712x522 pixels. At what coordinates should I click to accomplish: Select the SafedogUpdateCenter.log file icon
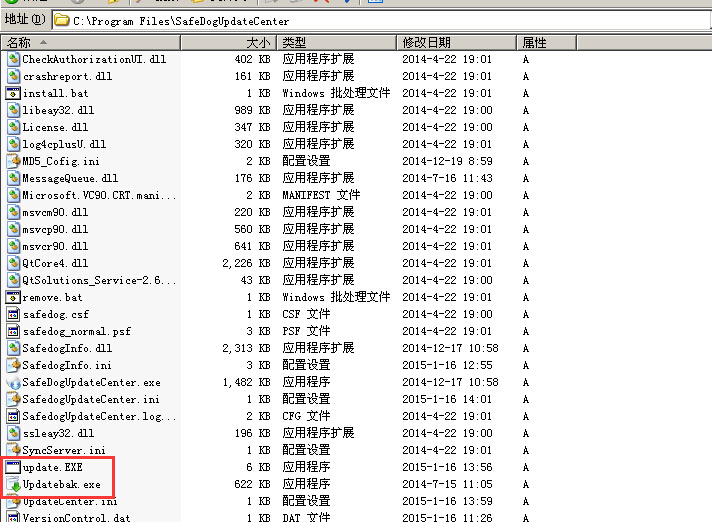coord(14,416)
